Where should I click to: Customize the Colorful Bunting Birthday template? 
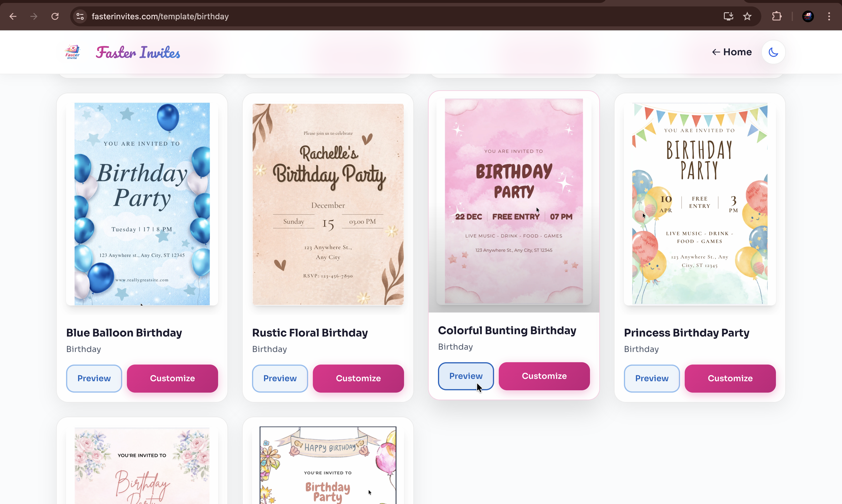pyautogui.click(x=544, y=376)
